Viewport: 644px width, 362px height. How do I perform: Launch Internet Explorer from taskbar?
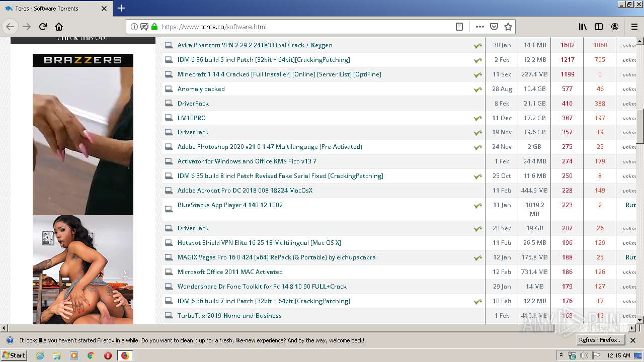(x=40, y=355)
